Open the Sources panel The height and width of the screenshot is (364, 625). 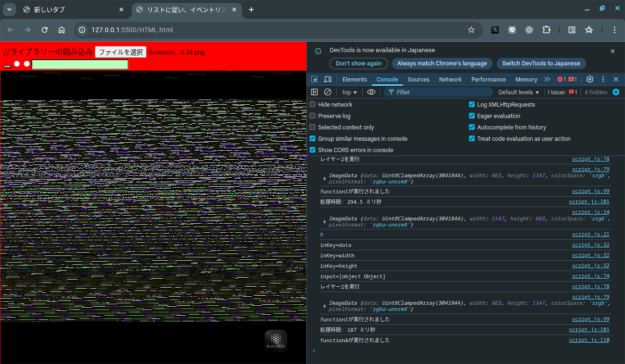point(418,79)
